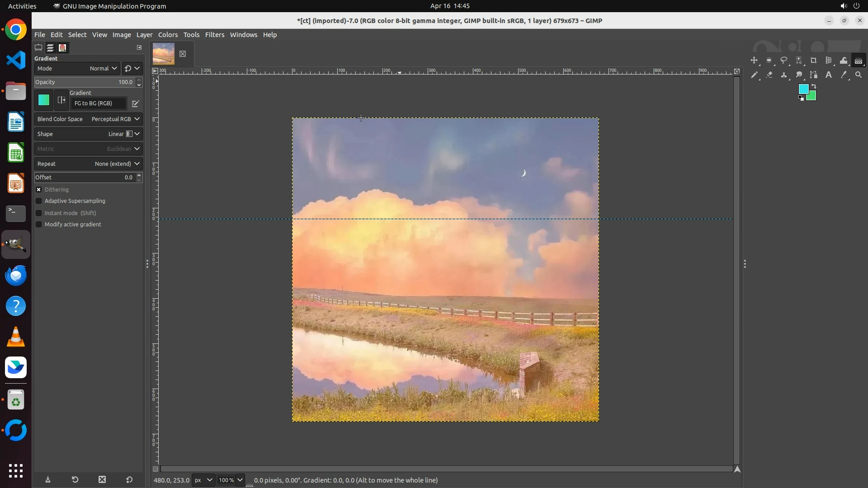Disable the Dithering checkbox
This screenshot has height=488, width=868.
point(39,190)
